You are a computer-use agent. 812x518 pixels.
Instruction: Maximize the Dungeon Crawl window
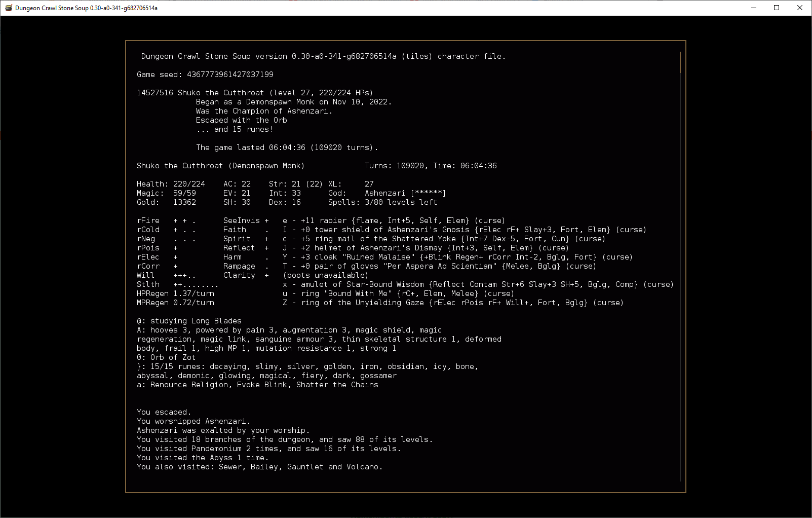pos(777,8)
